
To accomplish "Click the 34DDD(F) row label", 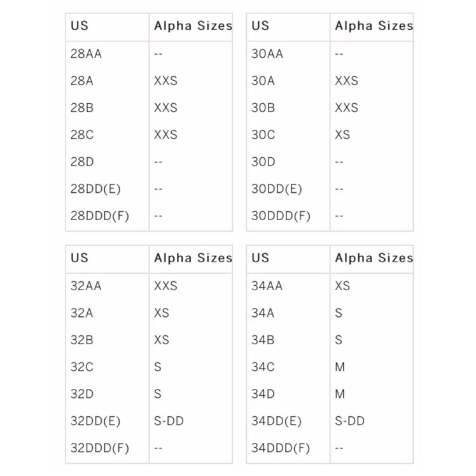I will point(281,449).
